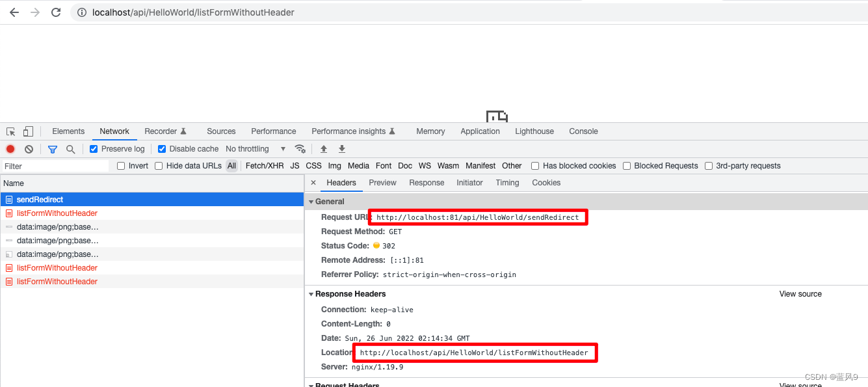The image size is (868, 387).
Task: Filter requests by Img type
Action: [x=334, y=166]
